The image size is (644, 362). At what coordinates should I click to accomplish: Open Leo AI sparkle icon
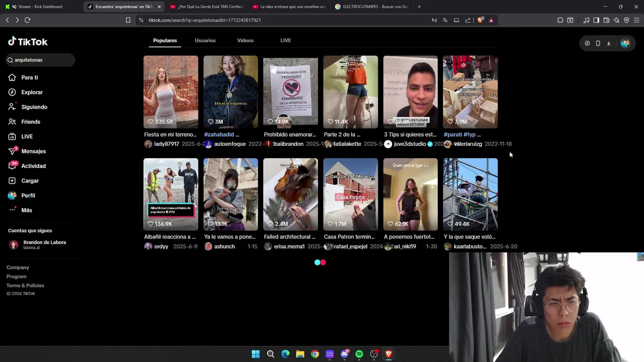[x=616, y=20]
